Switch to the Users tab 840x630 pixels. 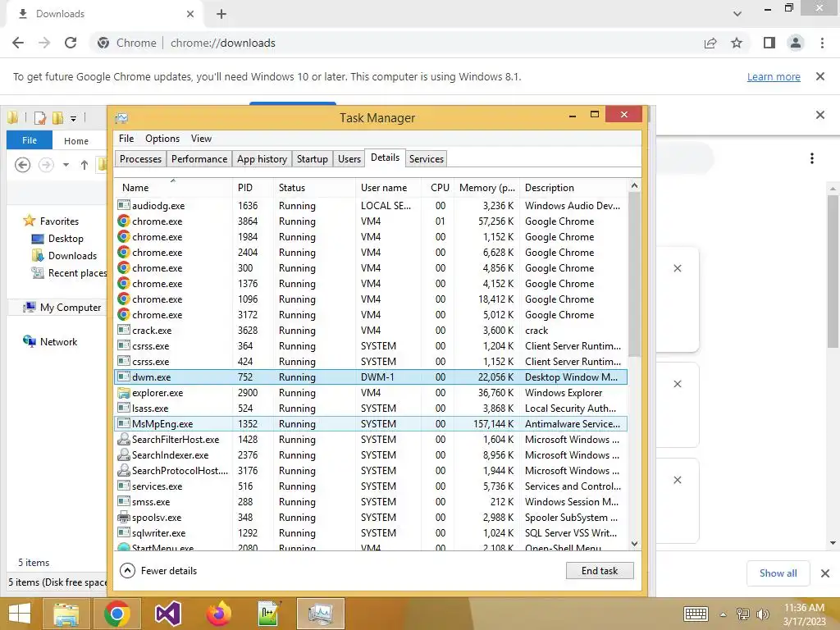pyautogui.click(x=349, y=158)
